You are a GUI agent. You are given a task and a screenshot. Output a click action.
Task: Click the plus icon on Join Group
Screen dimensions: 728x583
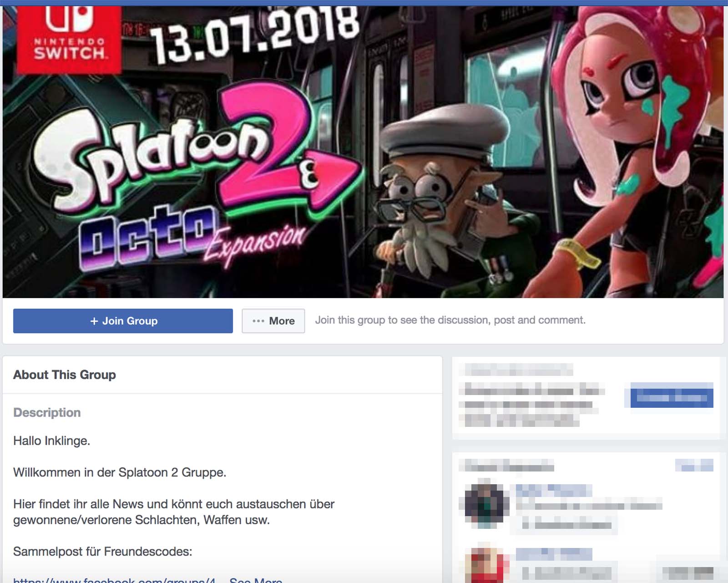click(94, 321)
